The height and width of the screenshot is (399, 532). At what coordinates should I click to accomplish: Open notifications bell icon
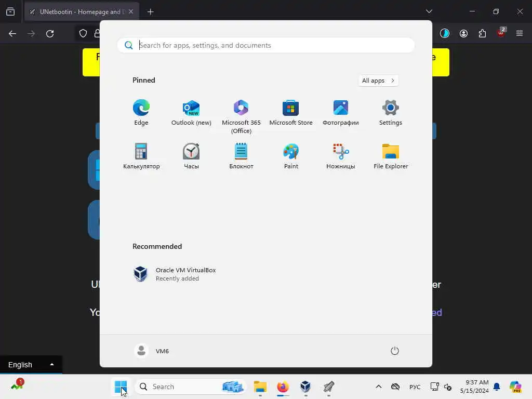click(x=497, y=387)
